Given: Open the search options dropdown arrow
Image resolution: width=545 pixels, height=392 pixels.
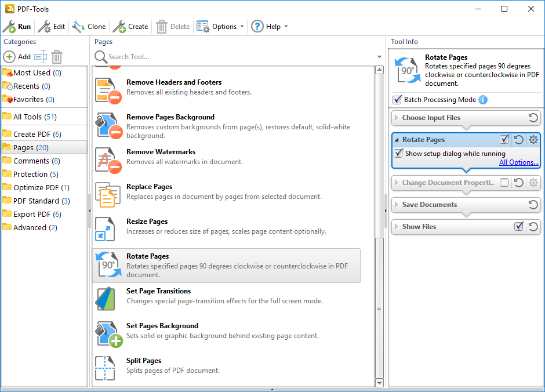Looking at the screenshot, I should 379,57.
